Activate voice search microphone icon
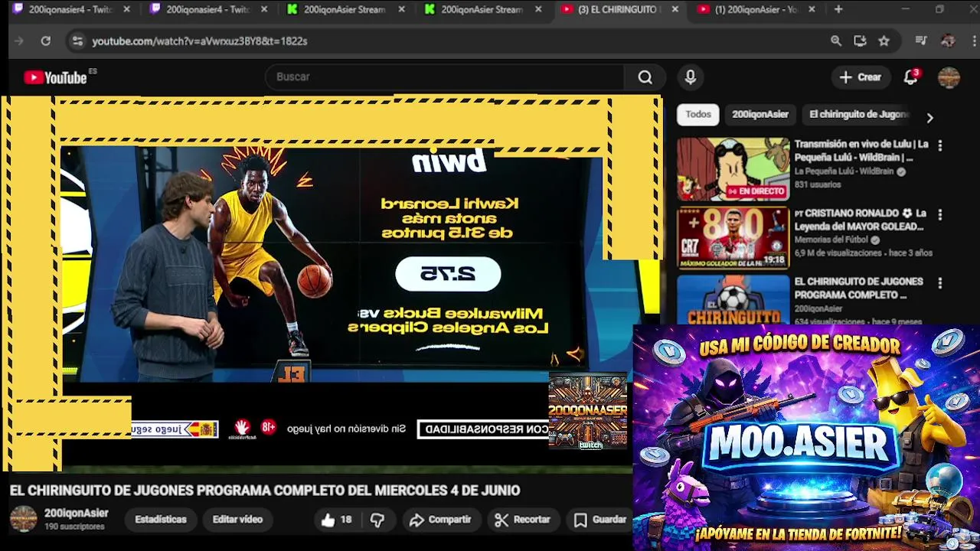This screenshot has height=551, width=980. click(x=691, y=77)
